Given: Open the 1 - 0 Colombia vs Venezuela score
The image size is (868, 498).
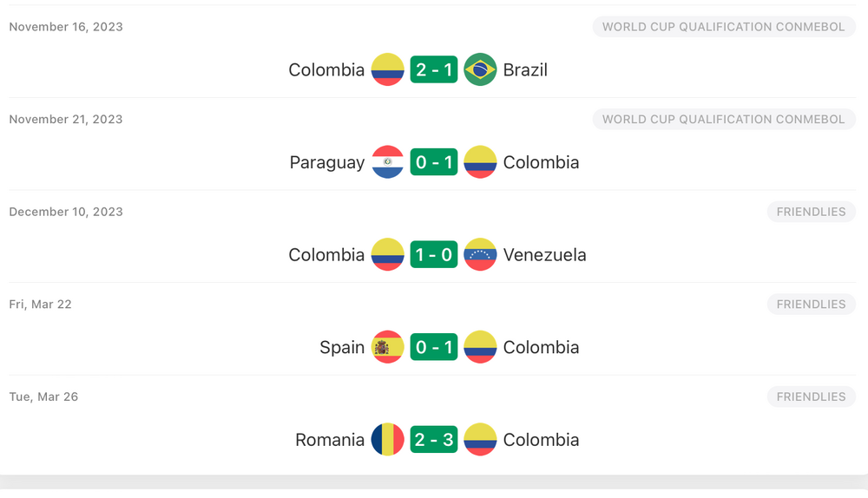Looking at the screenshot, I should [434, 255].
